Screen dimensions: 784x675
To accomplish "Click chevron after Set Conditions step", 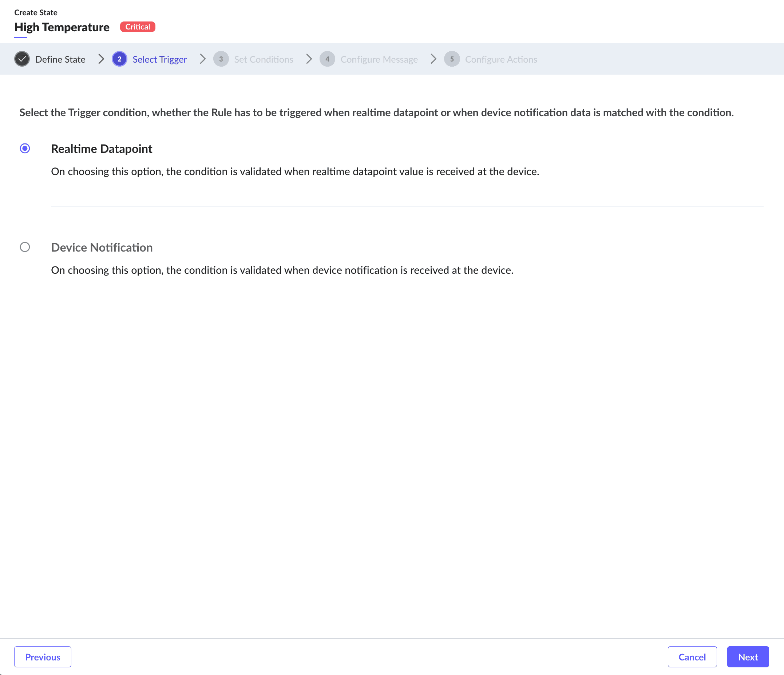I will point(309,59).
